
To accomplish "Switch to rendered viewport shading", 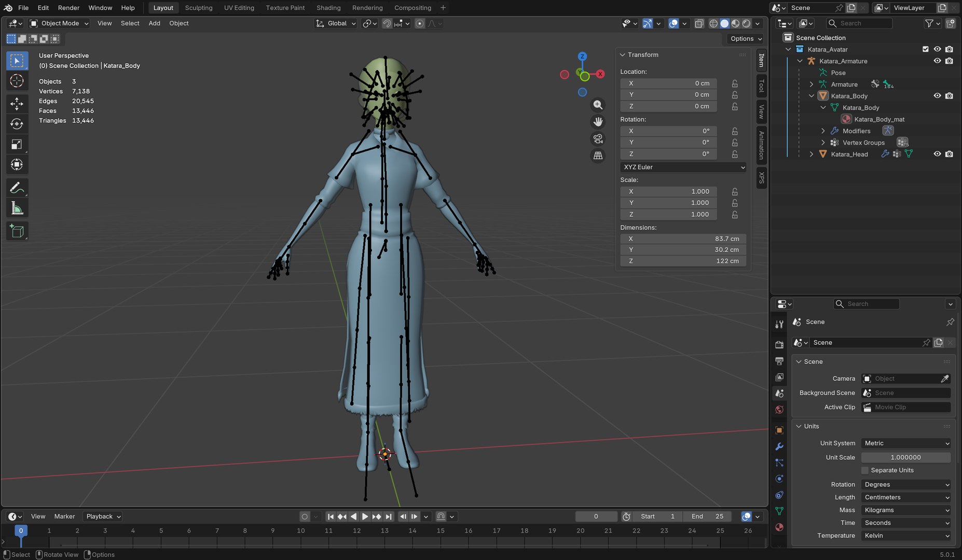I will coord(746,23).
